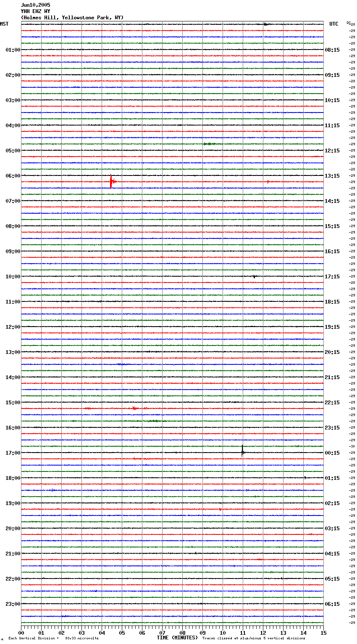
Task: Click the red disturbance on the trace below 15:00
Action: click(134, 408)
